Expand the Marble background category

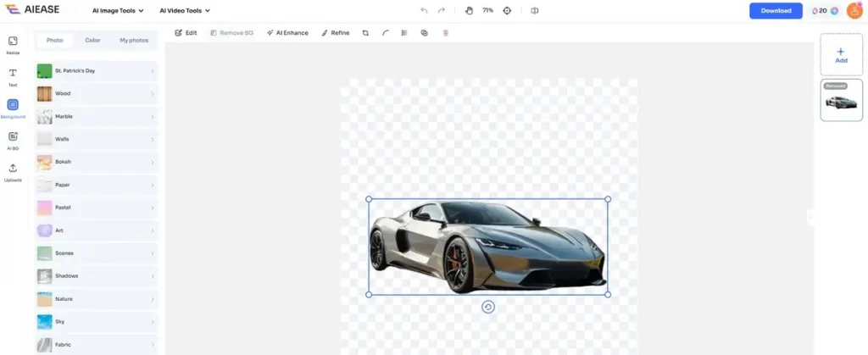tap(96, 116)
